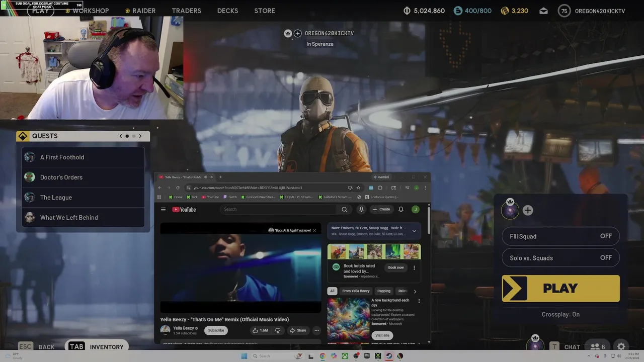Open the Kick bookmark in bookmarks bar
Screen dimensions: 644x362
[192, 197]
